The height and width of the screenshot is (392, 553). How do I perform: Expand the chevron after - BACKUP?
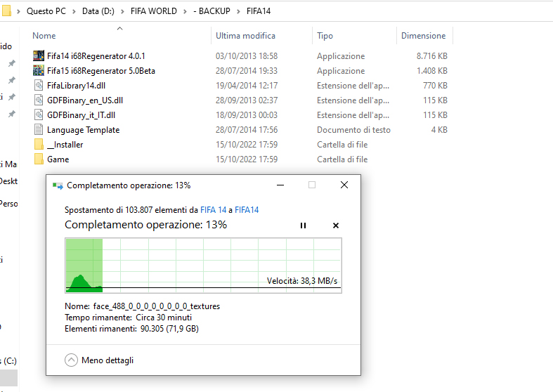(x=238, y=12)
